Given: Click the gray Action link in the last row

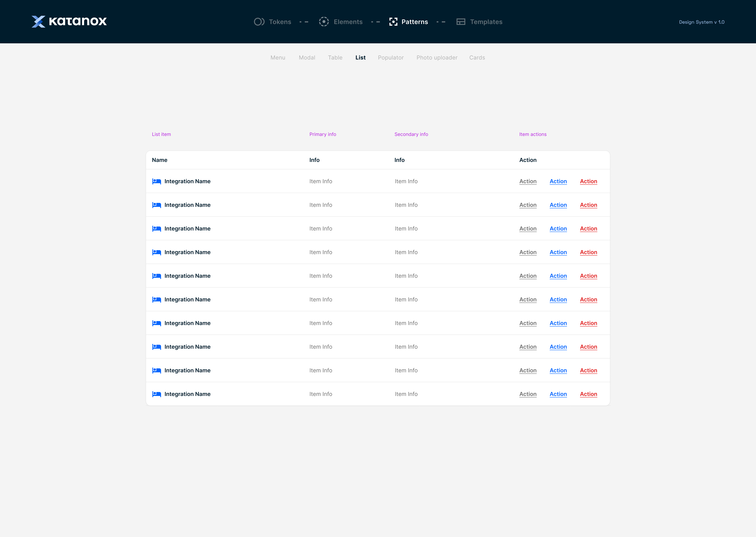Looking at the screenshot, I should (x=528, y=394).
